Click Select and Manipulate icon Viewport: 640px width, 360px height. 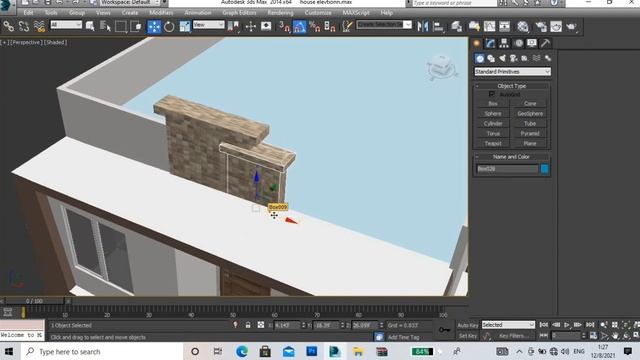click(x=250, y=27)
